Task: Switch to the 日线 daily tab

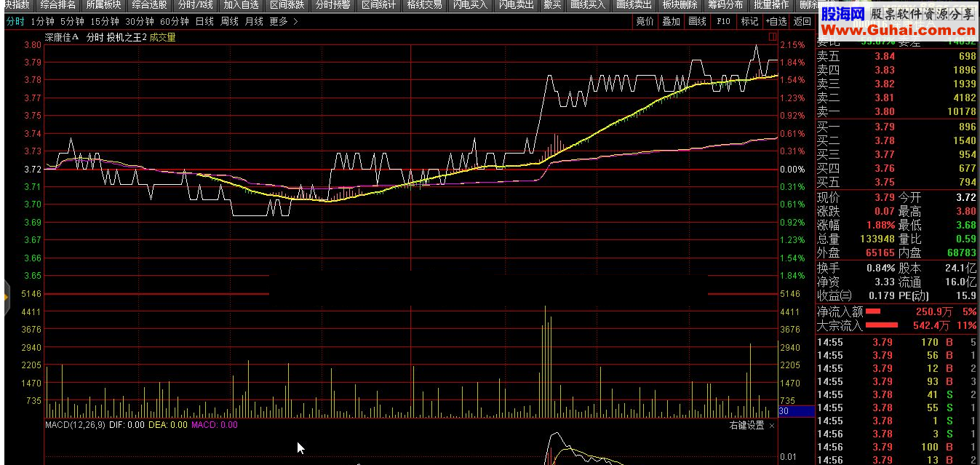Action: [x=204, y=21]
